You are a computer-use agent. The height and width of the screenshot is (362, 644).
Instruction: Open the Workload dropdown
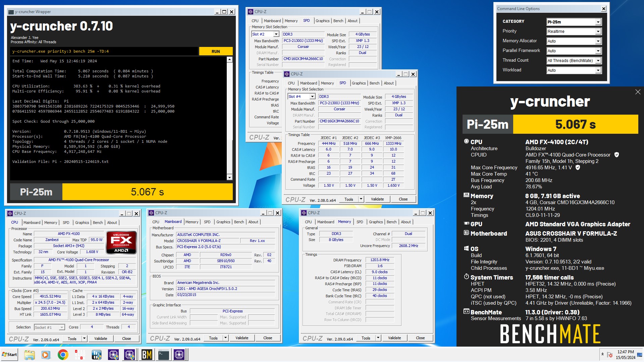(x=598, y=70)
